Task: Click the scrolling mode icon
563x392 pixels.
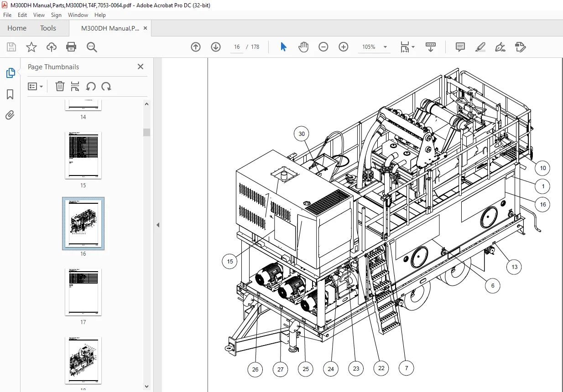Action: click(431, 47)
